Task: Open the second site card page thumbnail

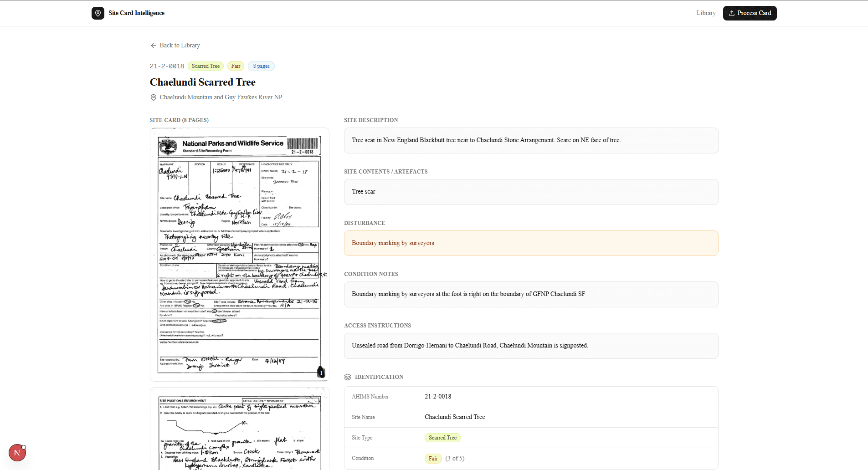Action: pyautogui.click(x=239, y=430)
